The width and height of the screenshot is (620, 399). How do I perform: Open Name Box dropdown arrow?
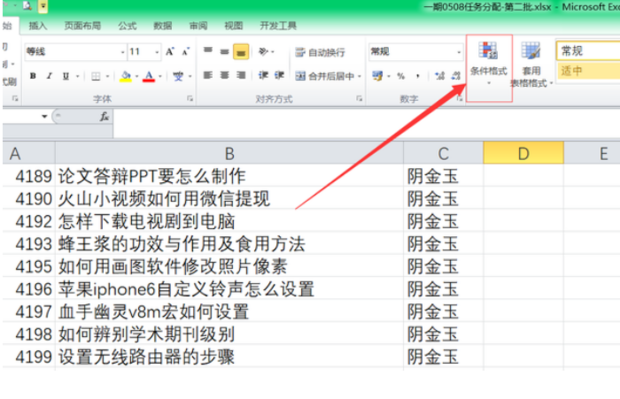pos(44,116)
